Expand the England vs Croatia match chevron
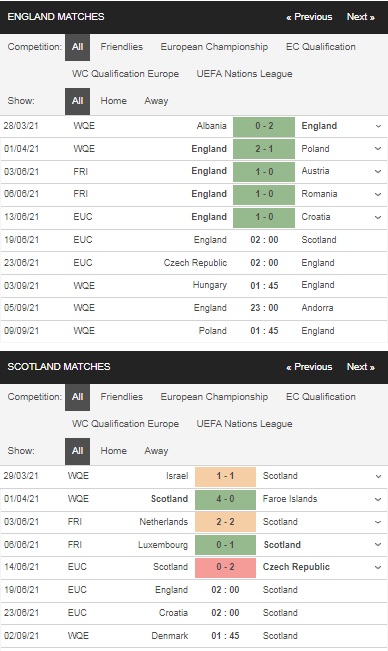This screenshot has width=388, height=651. click(x=378, y=217)
